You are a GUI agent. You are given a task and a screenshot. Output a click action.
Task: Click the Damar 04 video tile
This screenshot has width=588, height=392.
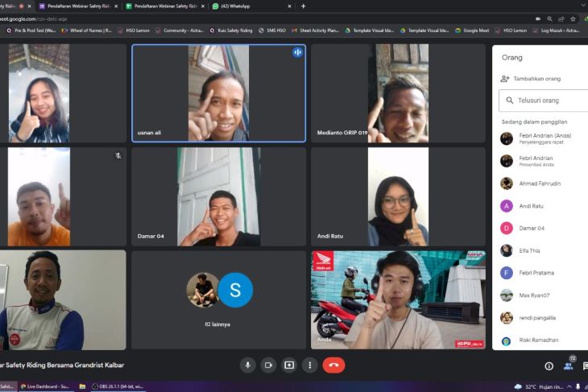point(218,196)
